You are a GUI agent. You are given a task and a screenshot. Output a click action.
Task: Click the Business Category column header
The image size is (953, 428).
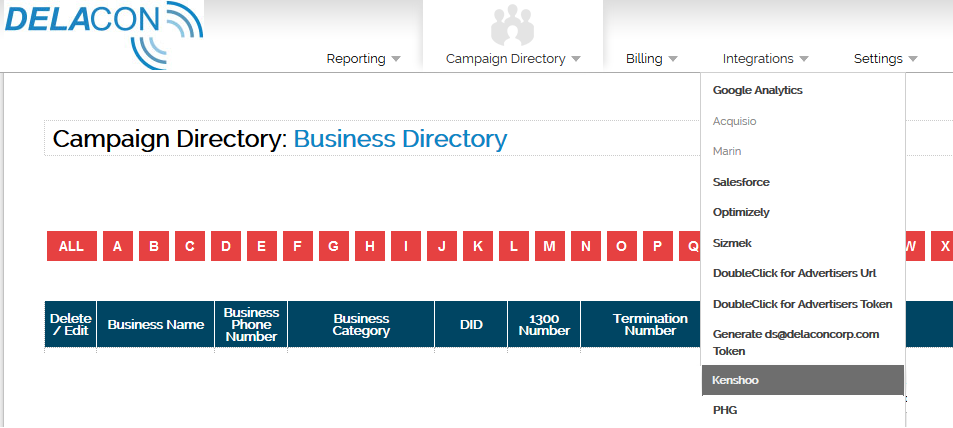361,325
